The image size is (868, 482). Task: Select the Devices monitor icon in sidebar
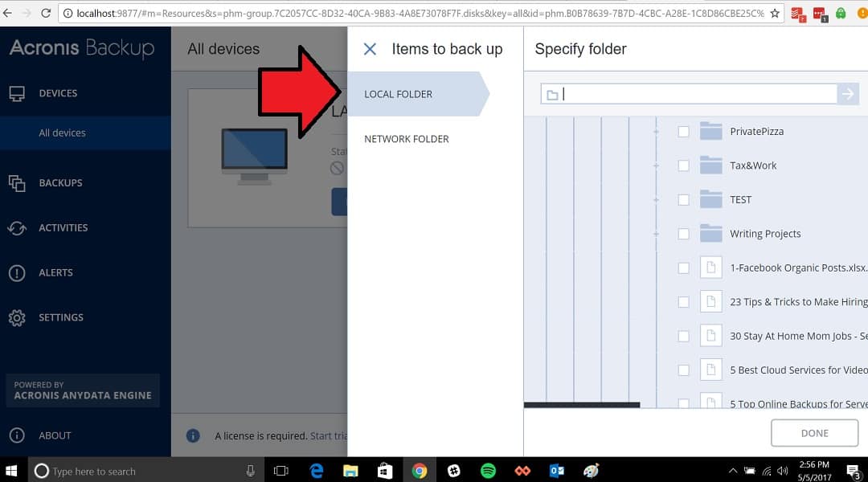17,93
